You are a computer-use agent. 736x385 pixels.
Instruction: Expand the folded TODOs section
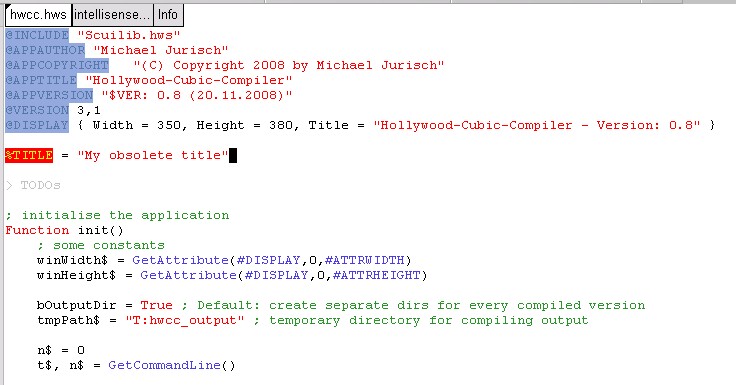point(9,185)
